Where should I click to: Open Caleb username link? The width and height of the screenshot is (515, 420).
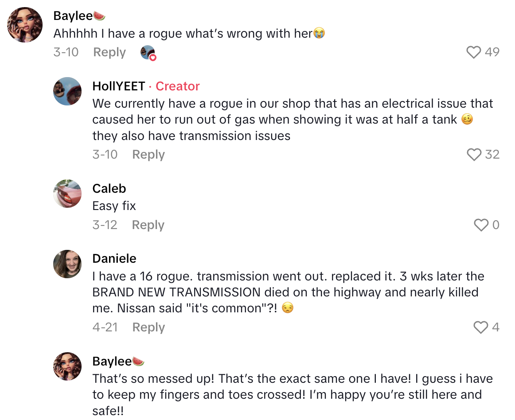pyautogui.click(x=109, y=189)
